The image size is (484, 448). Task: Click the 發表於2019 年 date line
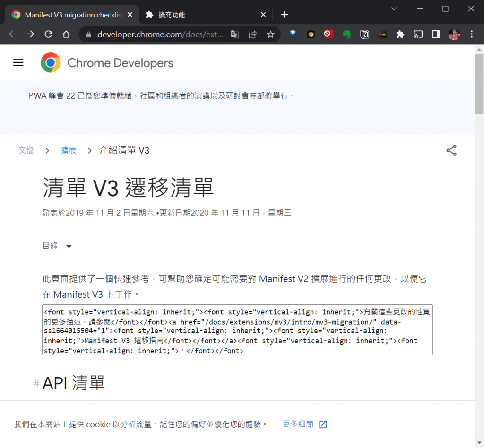point(167,213)
